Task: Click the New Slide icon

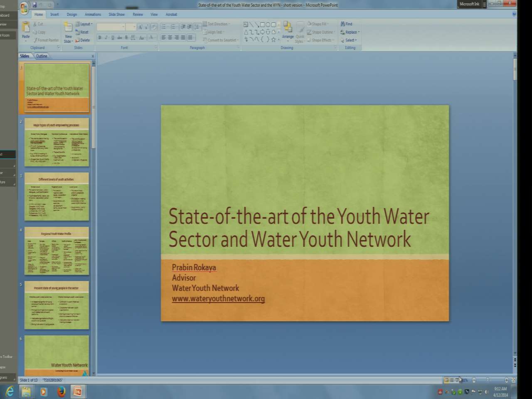Action: [x=68, y=28]
